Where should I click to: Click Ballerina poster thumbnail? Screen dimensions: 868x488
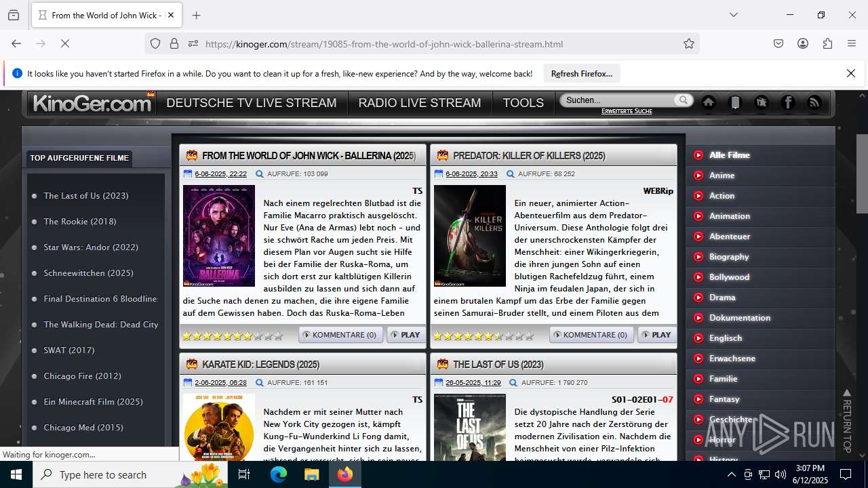(219, 236)
